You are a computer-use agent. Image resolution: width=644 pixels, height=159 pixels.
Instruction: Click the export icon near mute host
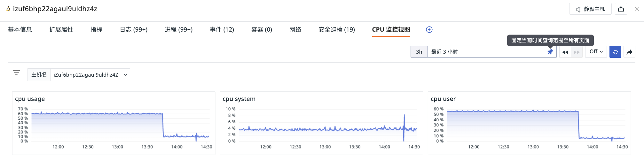621,9
